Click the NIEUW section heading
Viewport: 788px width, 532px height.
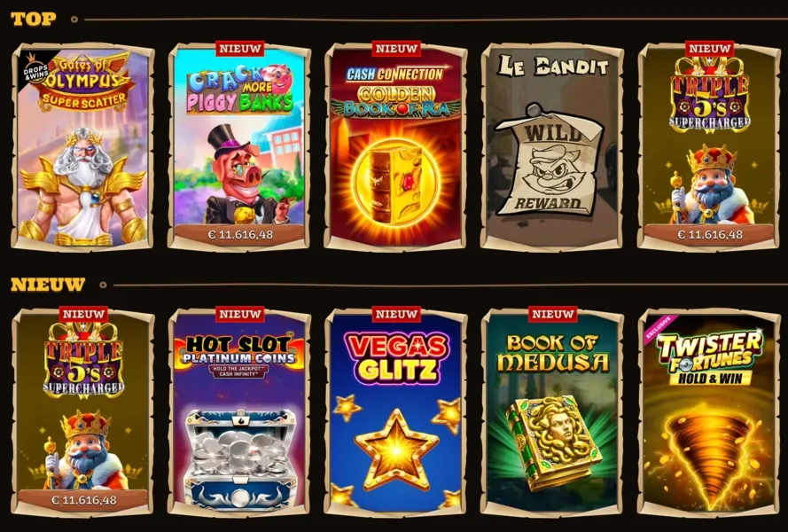(x=48, y=285)
